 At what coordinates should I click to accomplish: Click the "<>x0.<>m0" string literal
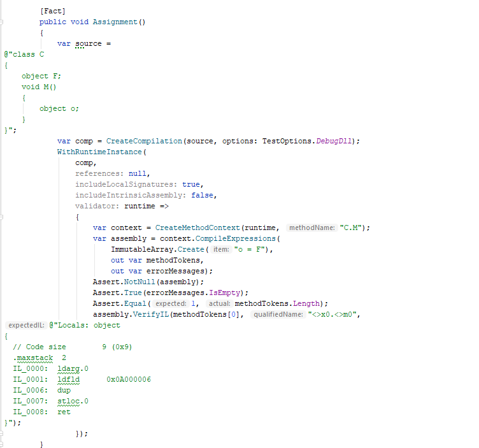332,314
